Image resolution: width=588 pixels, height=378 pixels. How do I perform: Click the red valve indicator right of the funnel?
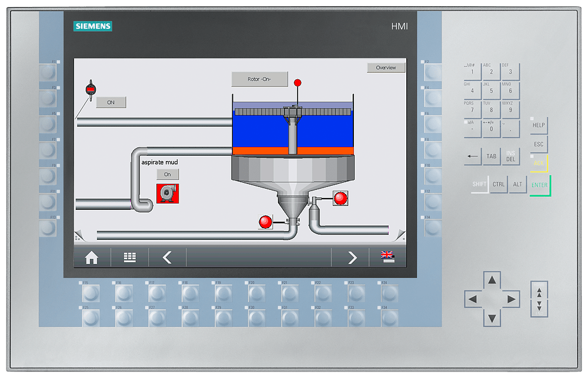340,198
